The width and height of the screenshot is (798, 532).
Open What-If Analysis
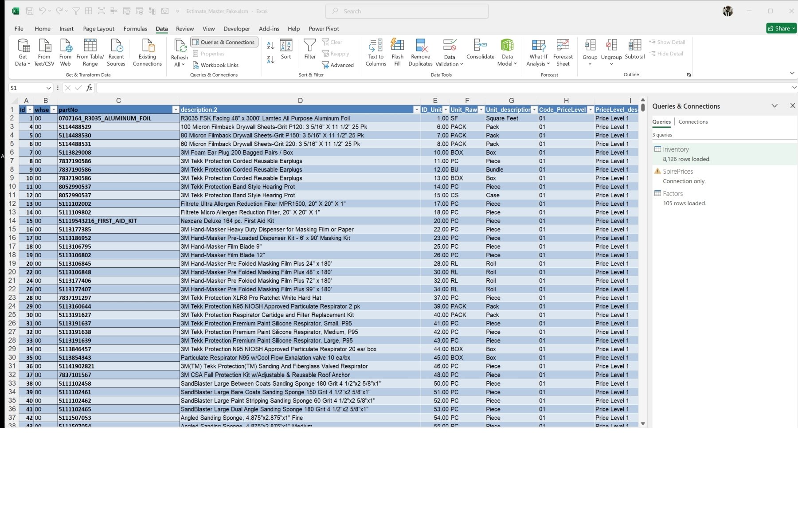pos(538,52)
